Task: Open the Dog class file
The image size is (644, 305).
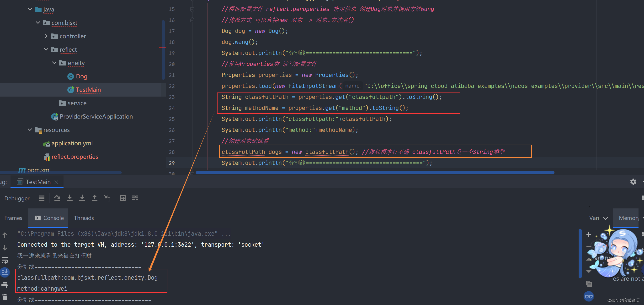Action: tap(81, 76)
